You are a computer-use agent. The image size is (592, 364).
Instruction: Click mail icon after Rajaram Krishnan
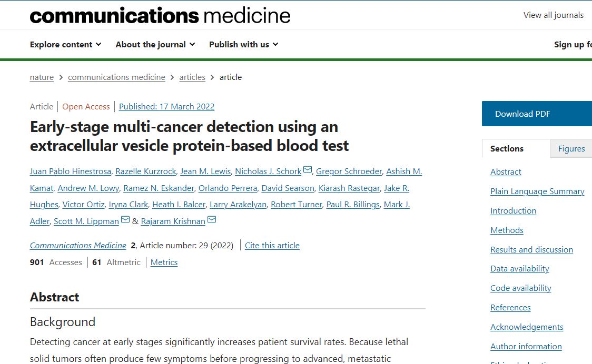212,219
